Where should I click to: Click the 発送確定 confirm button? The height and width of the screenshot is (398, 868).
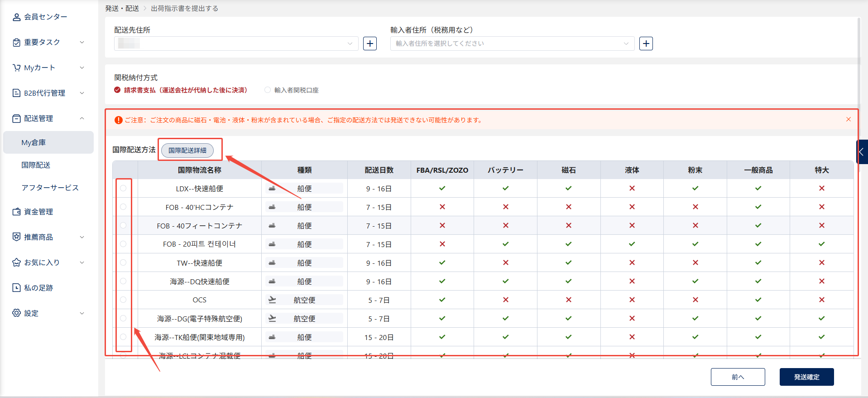click(807, 377)
